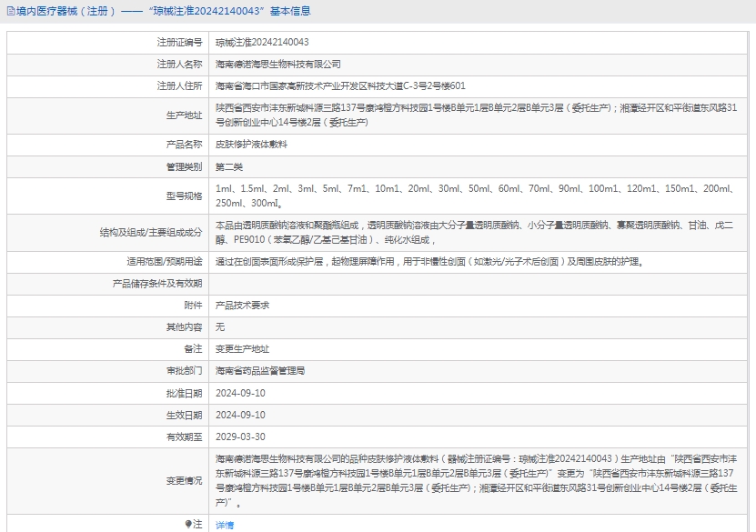This screenshot has height=532, width=756.
Task: Click the 附件 value 产品技术要求
Action: pos(242,305)
